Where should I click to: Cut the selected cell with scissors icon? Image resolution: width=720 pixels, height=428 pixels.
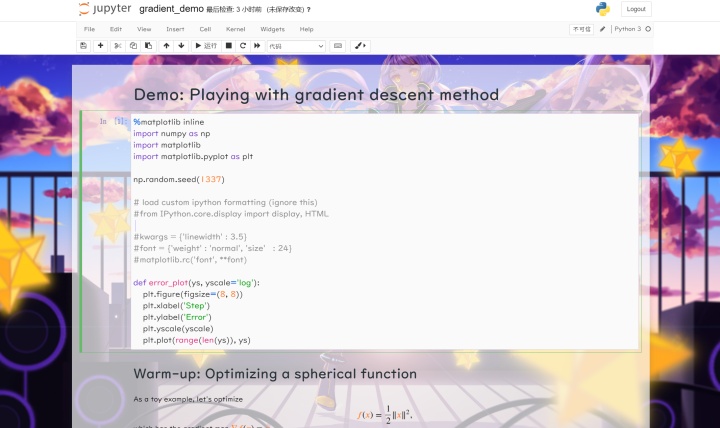118,46
